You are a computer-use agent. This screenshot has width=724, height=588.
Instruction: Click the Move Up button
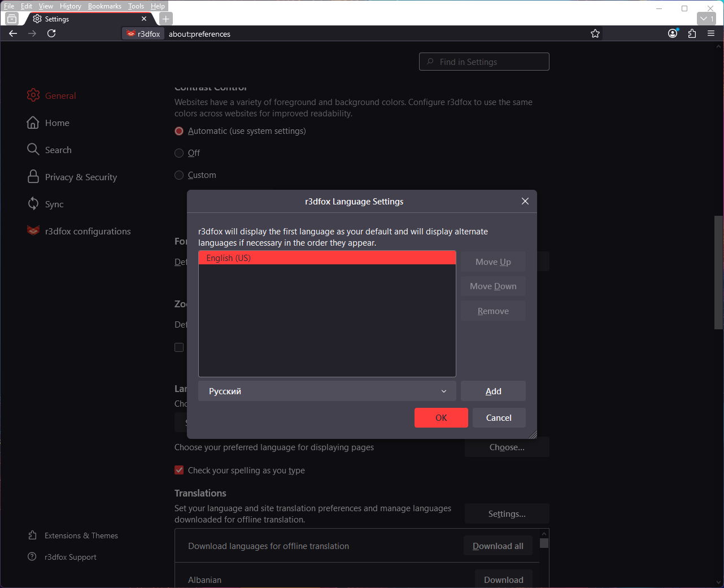[x=493, y=262]
